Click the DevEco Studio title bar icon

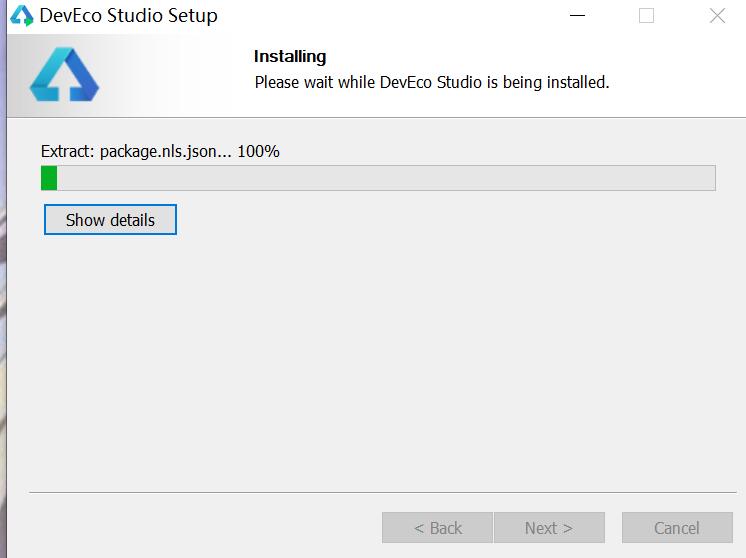21,16
